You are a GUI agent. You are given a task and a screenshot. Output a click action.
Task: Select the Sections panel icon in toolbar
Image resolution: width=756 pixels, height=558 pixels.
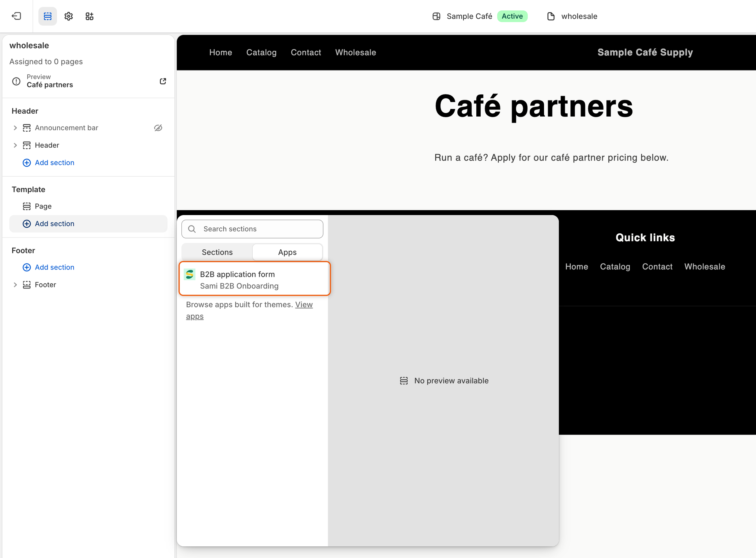click(48, 16)
